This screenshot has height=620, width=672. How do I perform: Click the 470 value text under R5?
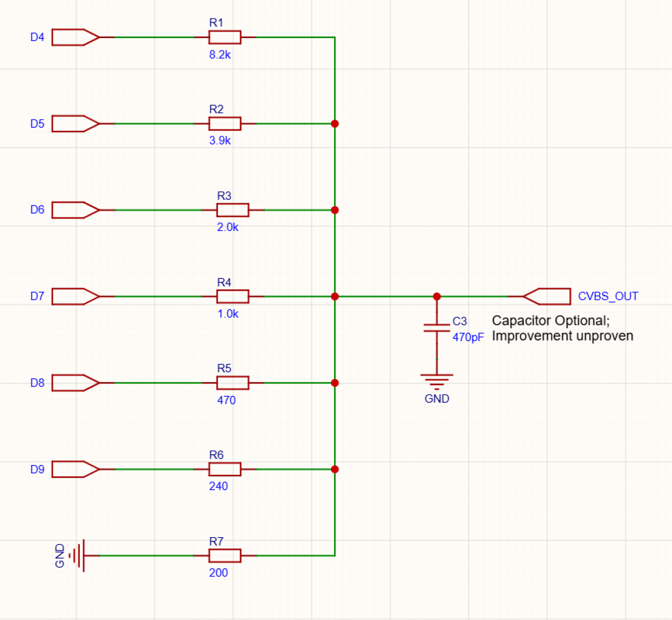tap(226, 400)
